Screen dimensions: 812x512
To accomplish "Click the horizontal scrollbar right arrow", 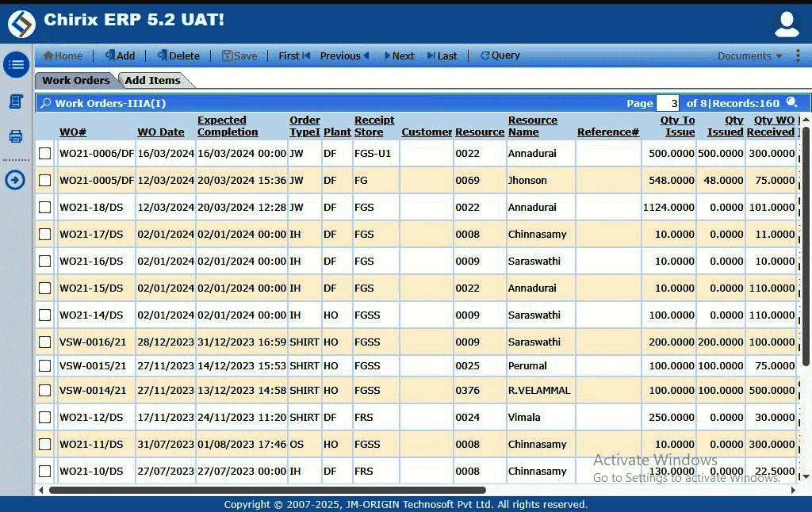I will click(793, 490).
